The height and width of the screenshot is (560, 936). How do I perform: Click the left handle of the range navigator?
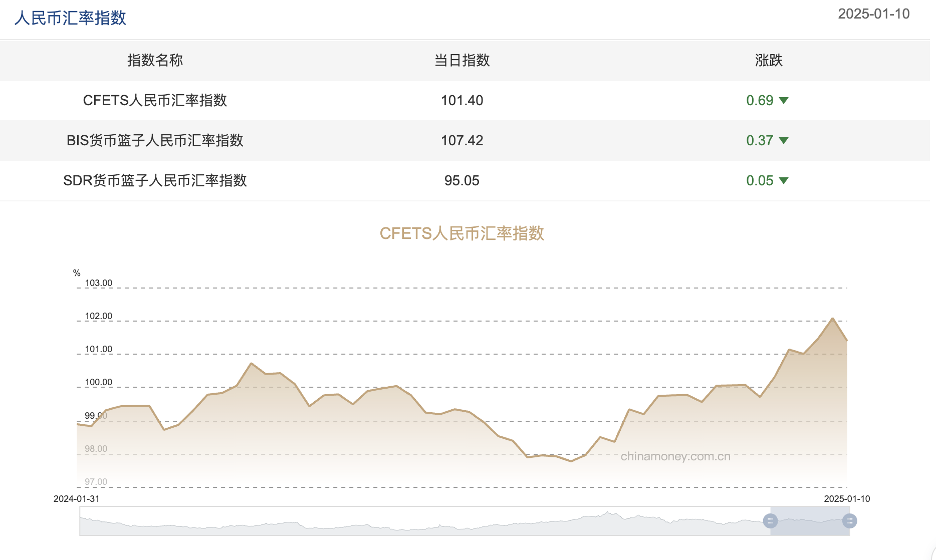(770, 521)
